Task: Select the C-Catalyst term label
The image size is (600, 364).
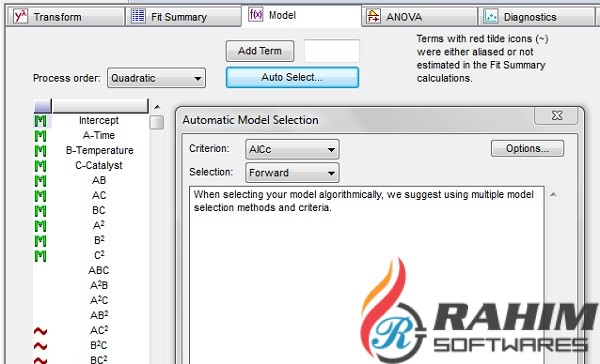Action: coord(99,165)
